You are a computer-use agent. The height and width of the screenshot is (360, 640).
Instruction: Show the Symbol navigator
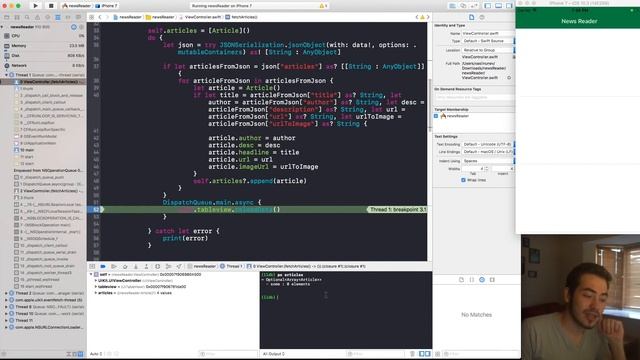(17, 17)
